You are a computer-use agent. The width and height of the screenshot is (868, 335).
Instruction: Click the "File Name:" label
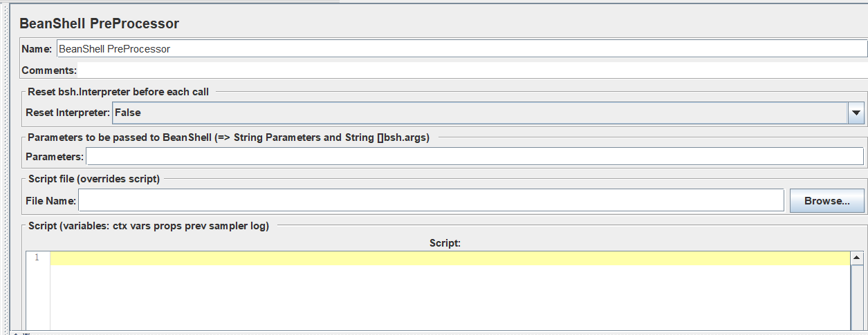coord(51,201)
